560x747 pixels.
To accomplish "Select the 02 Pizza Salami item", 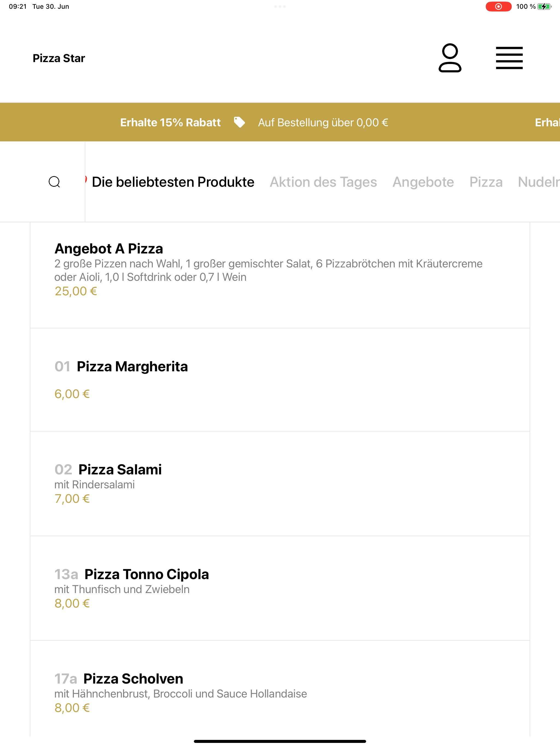I will coord(280,484).
